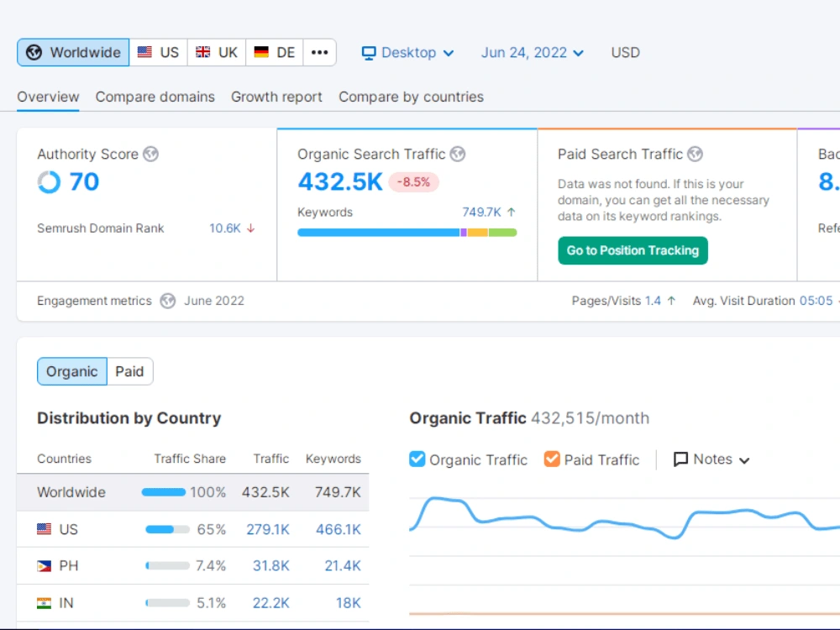This screenshot has height=630, width=840.
Task: Click the -8.5% change badge
Action: pyautogui.click(x=413, y=182)
